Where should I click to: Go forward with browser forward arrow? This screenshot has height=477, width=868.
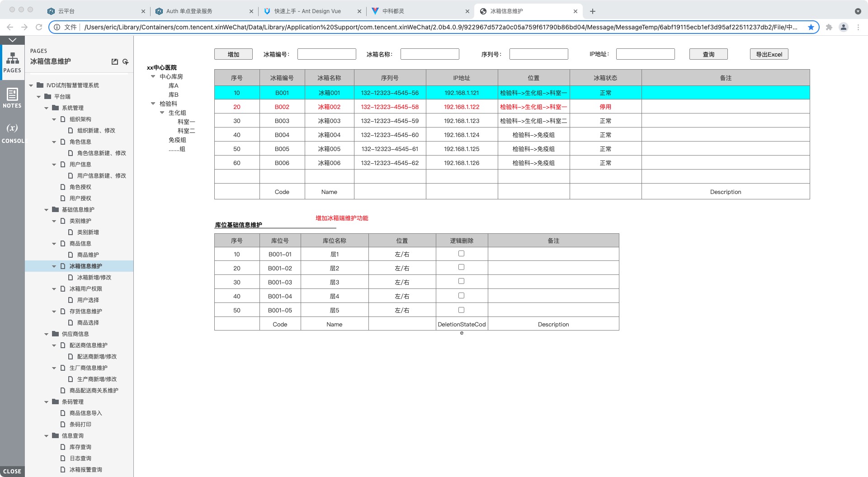tap(24, 27)
